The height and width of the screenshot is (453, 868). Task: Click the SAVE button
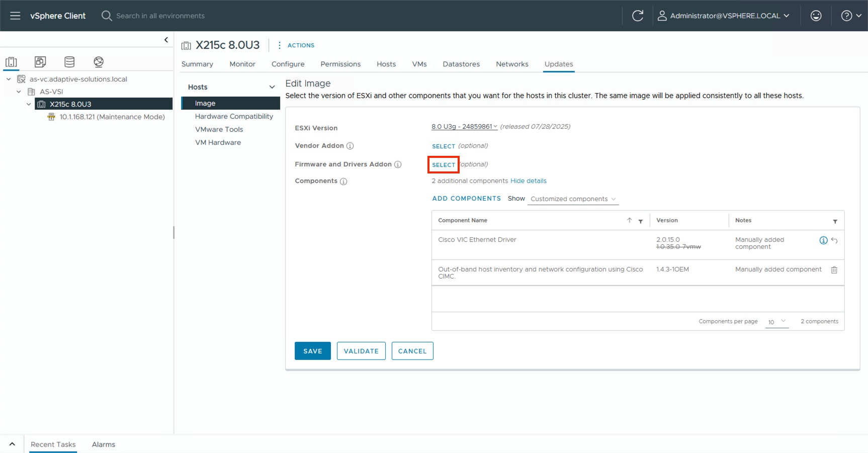[x=312, y=350]
